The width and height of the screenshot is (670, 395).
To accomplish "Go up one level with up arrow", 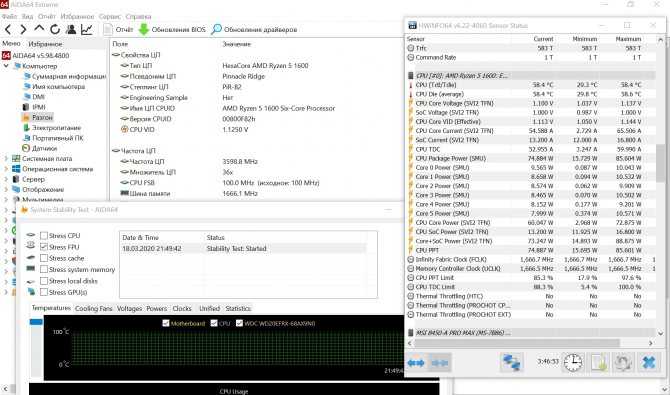I will (x=39, y=29).
